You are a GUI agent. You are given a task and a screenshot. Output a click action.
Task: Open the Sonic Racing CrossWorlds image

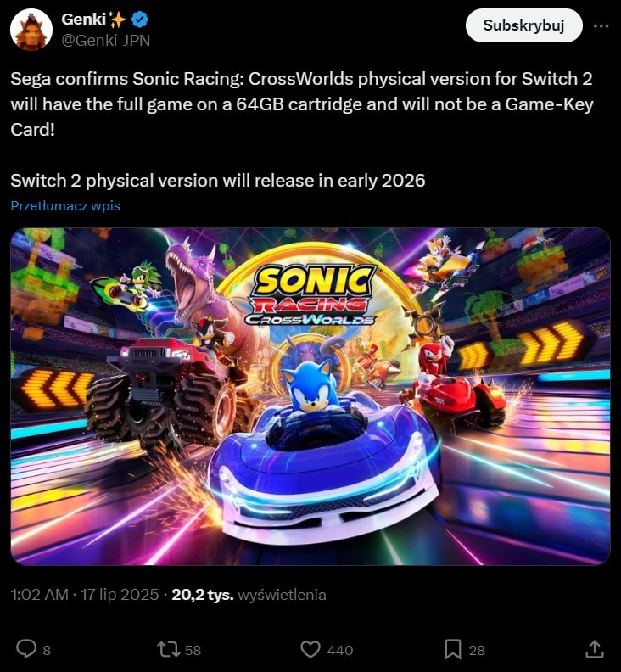pos(310,396)
